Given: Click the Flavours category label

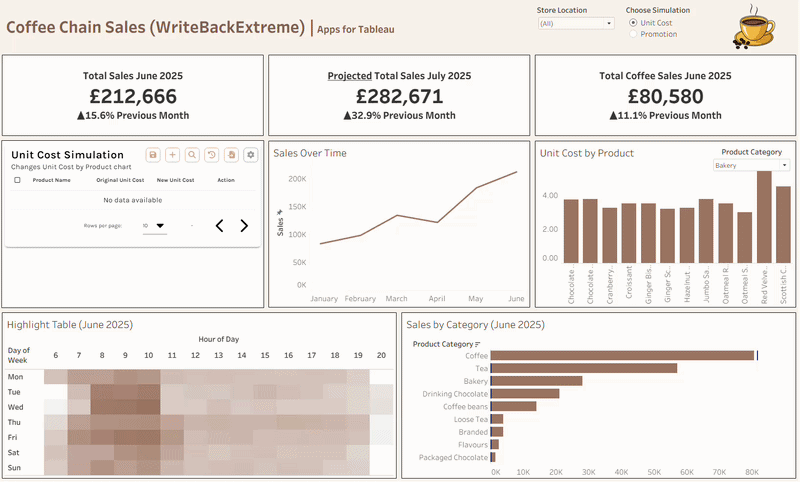Looking at the screenshot, I should point(473,445).
